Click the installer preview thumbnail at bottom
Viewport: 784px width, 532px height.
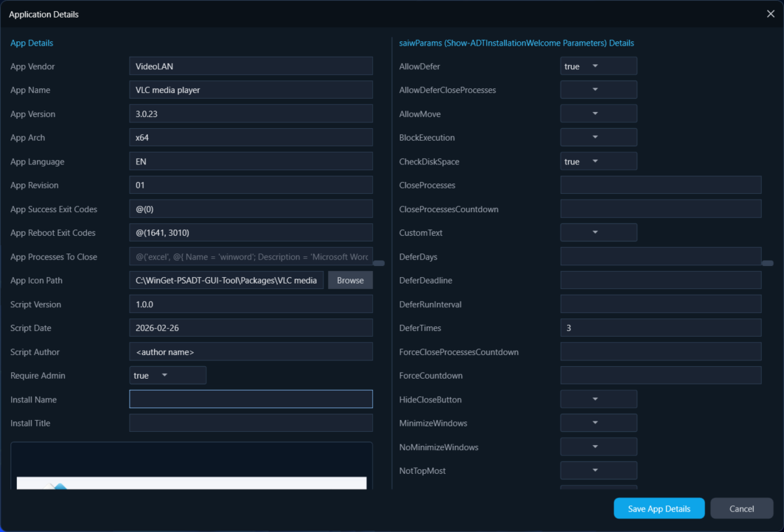click(x=192, y=483)
